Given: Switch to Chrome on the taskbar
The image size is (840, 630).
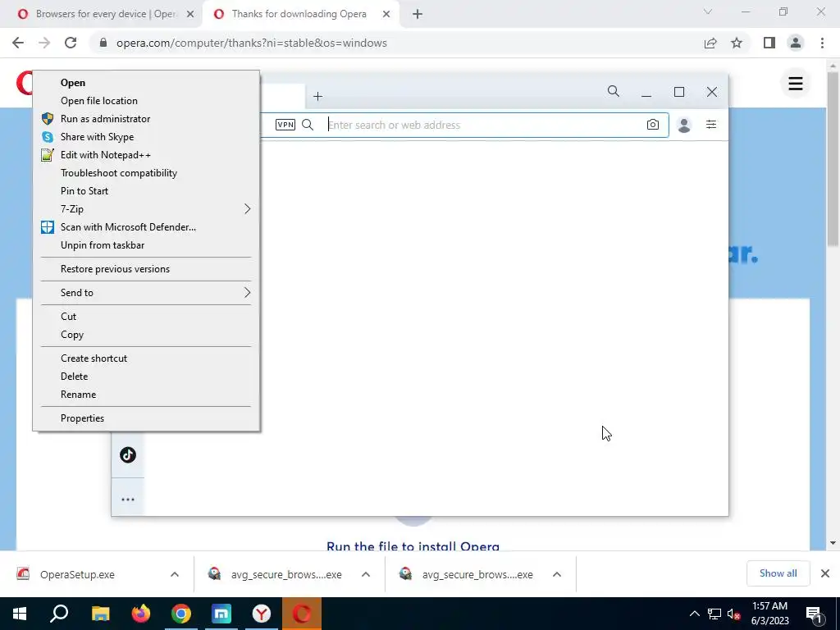Looking at the screenshot, I should (x=181, y=614).
